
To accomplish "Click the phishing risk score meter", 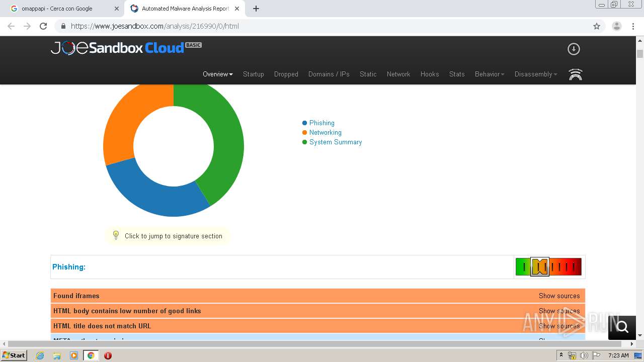I will 548,266.
